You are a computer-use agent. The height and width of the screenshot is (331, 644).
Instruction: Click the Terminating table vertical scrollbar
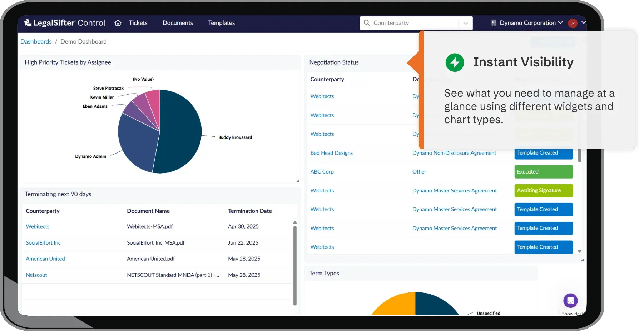tap(295, 264)
